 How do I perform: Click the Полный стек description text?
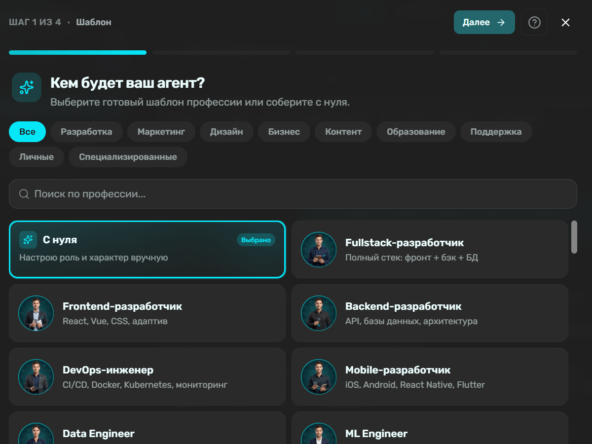pos(412,257)
